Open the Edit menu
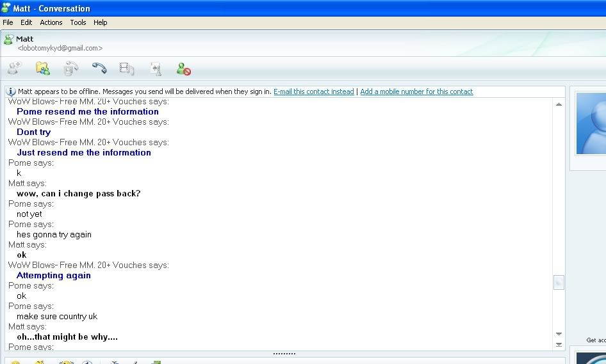 click(26, 22)
